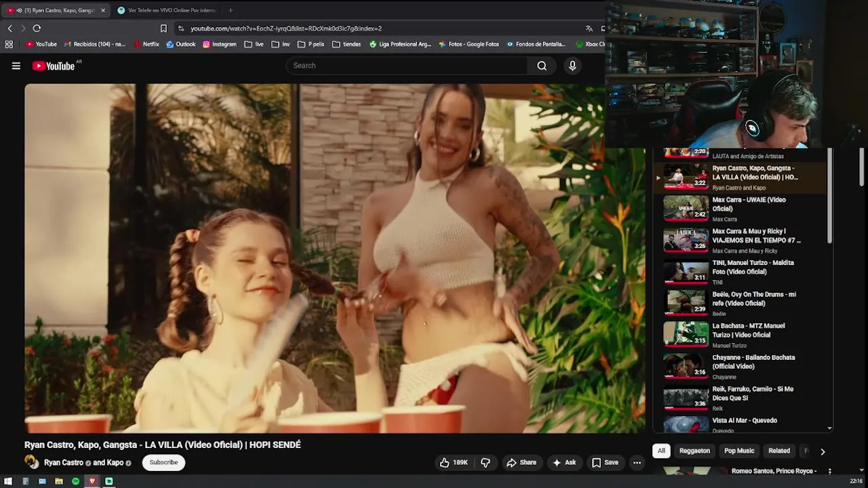This screenshot has width=868, height=488.
Task: Focus the YouTube Search input field
Action: click(407, 66)
